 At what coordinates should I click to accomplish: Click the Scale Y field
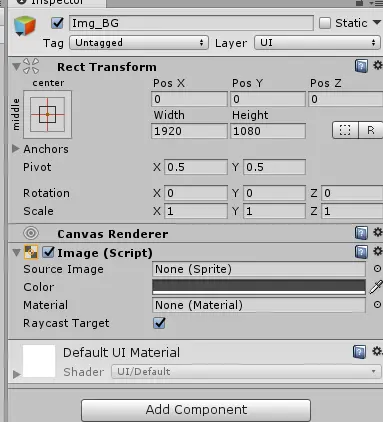click(274, 211)
